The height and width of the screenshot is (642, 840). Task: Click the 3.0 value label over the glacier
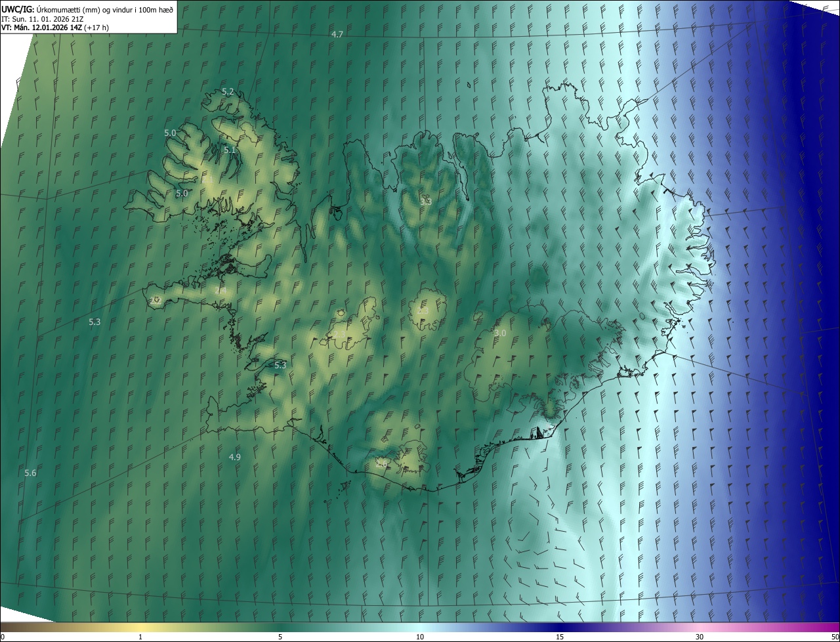point(500,333)
